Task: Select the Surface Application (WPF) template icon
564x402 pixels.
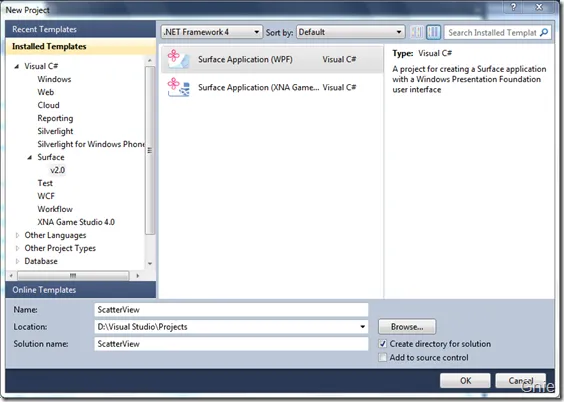Action: 178,59
